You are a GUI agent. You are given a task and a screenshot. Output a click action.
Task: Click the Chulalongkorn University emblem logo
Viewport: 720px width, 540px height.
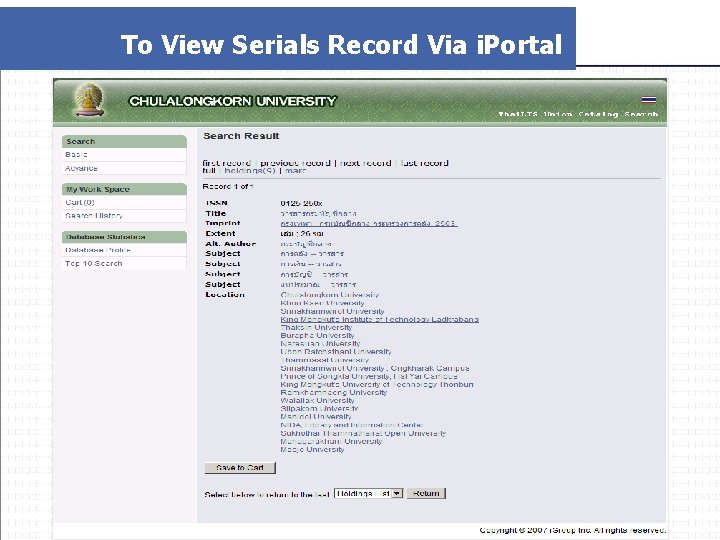pos(90,100)
